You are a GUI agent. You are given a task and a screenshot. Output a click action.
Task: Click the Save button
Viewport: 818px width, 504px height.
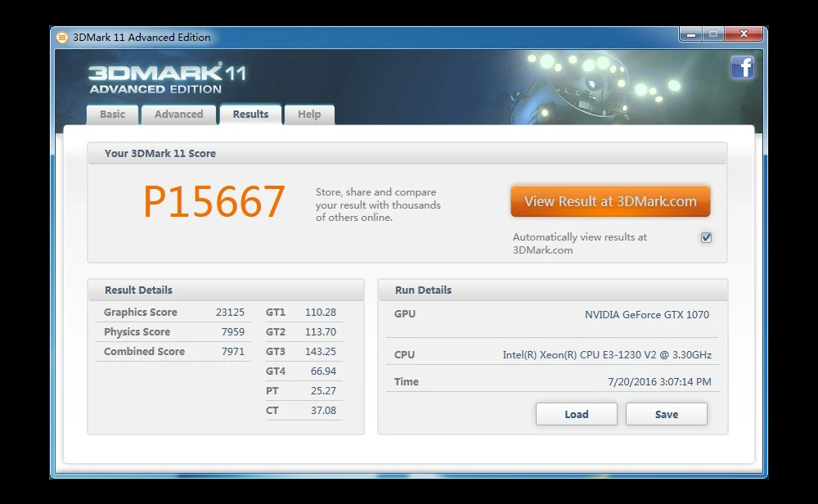pyautogui.click(x=667, y=414)
